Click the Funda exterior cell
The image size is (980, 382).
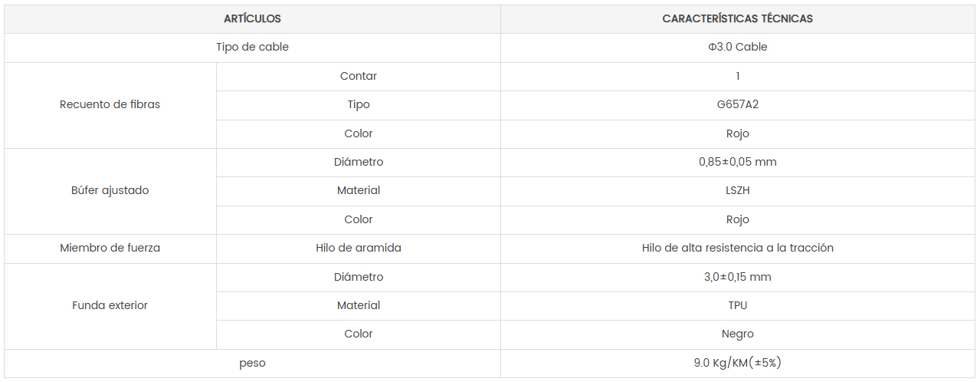coord(110,305)
